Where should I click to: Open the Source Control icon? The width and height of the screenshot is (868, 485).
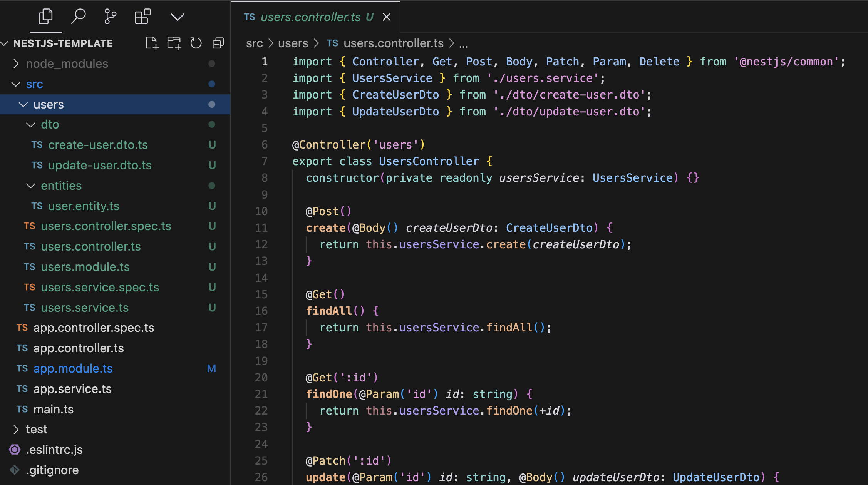pyautogui.click(x=111, y=17)
